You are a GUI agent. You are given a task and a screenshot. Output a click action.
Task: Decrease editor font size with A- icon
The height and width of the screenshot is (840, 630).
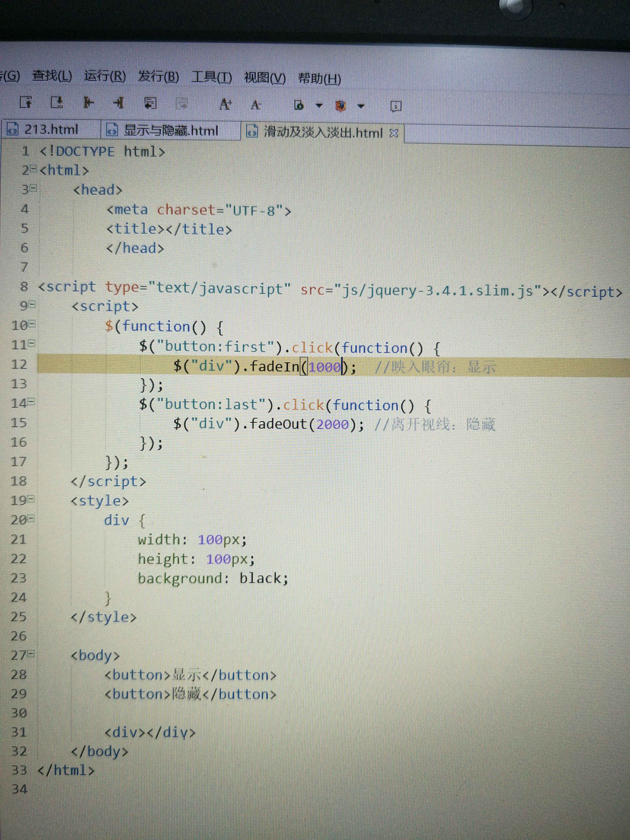[256, 105]
